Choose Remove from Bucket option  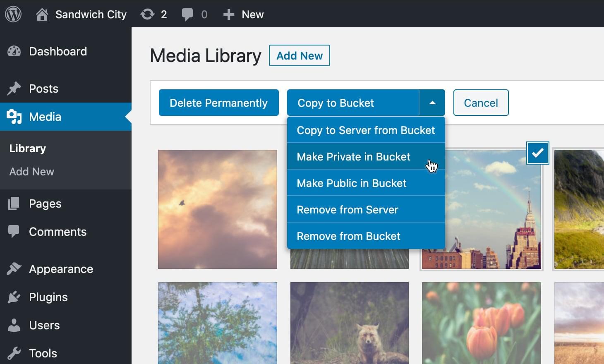348,236
